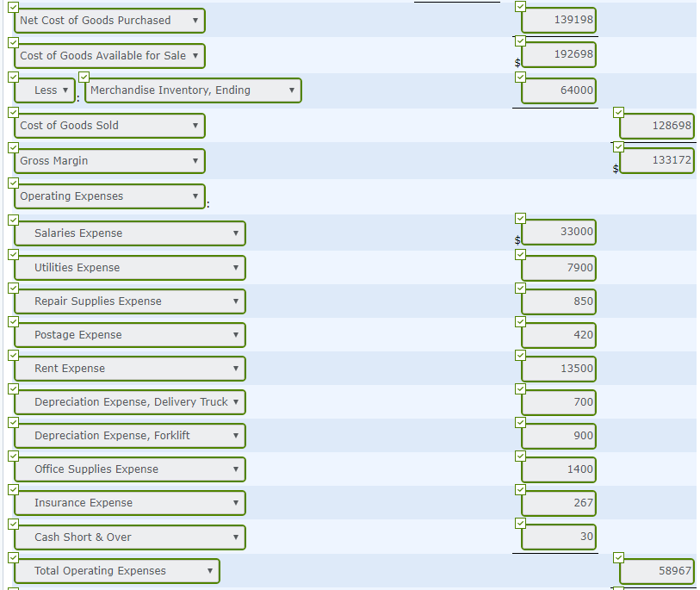
Task: Open the Cost of Goods Available for Sale dropdown
Action: (109, 55)
